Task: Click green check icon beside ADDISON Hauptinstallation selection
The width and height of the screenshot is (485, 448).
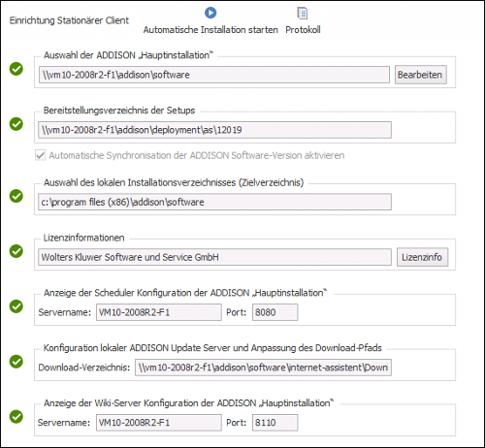Action: 16,69
